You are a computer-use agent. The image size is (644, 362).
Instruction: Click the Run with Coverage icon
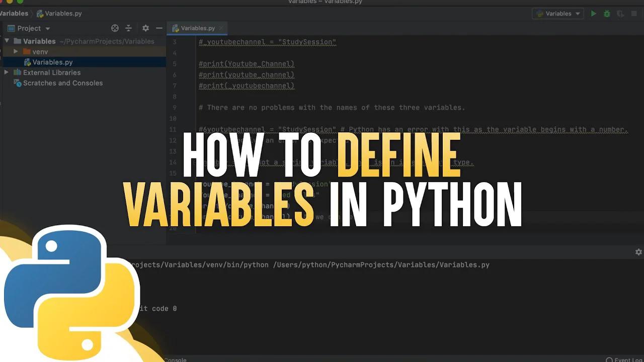point(620,14)
